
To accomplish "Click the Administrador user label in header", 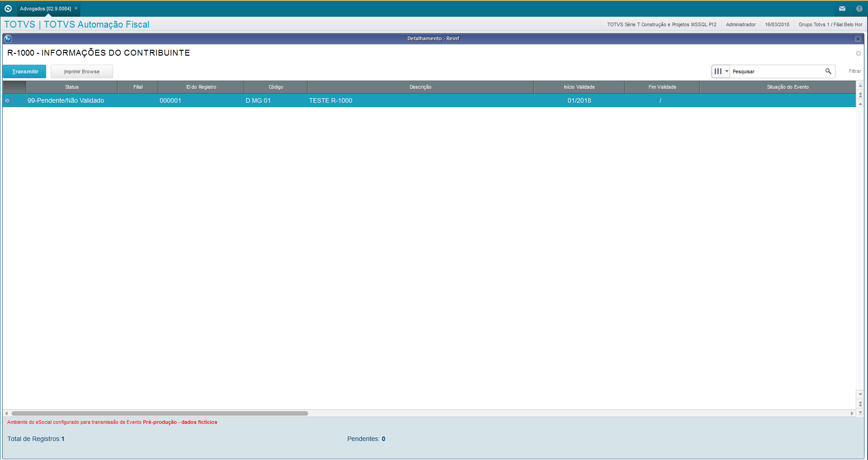I will pyautogui.click(x=741, y=25).
